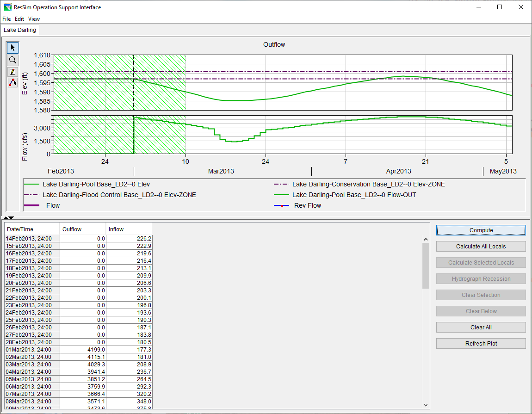Click the Outflow column header
Viewport: 532px width, 414px height.
[83, 229]
